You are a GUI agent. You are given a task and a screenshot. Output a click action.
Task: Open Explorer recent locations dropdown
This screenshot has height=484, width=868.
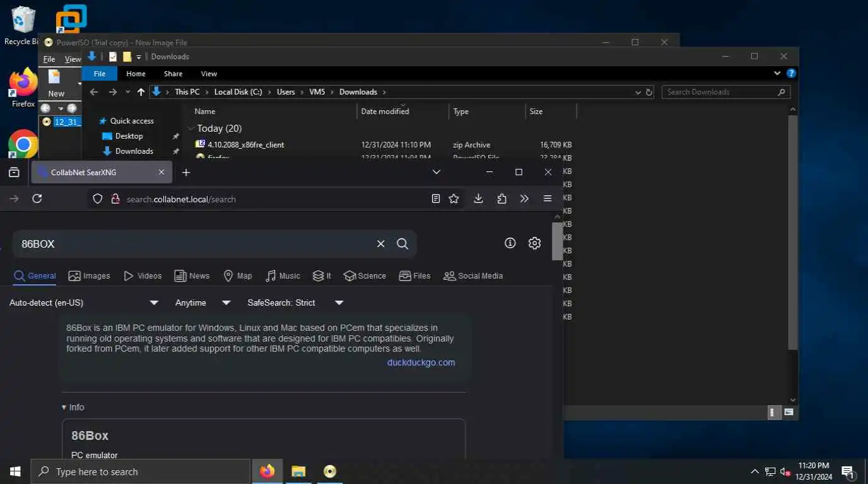pos(128,92)
